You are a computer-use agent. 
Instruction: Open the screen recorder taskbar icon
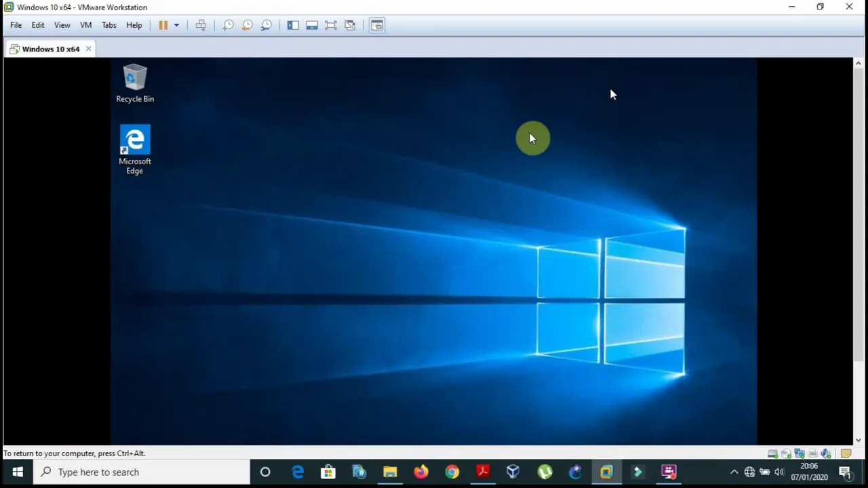point(669,472)
